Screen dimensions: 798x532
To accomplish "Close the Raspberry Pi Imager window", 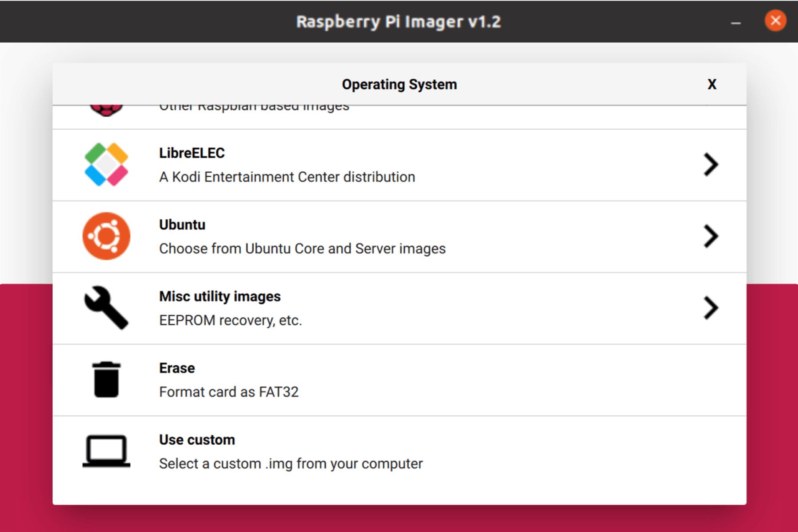I will 775,21.
